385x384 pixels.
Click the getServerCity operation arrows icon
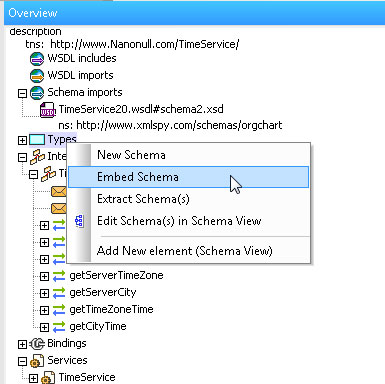tap(59, 293)
